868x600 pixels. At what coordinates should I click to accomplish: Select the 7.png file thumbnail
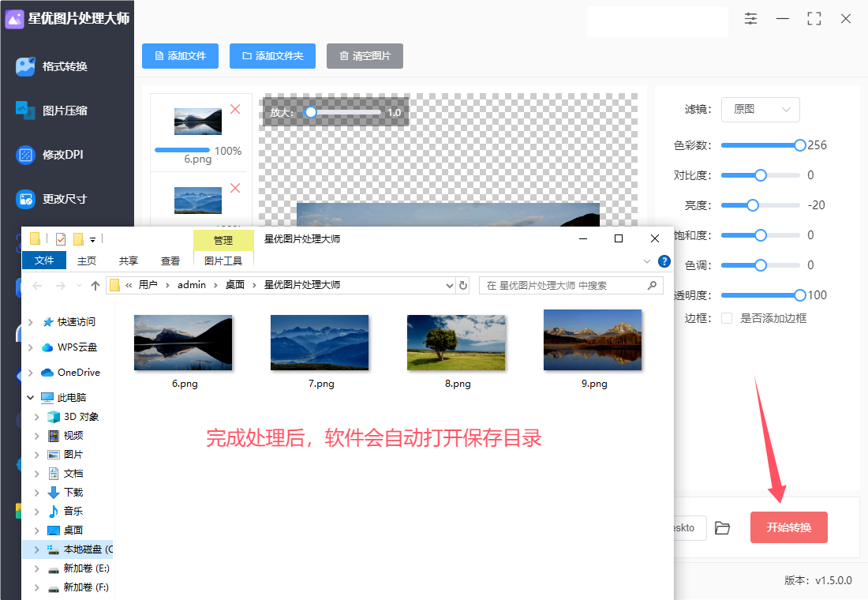pos(320,343)
